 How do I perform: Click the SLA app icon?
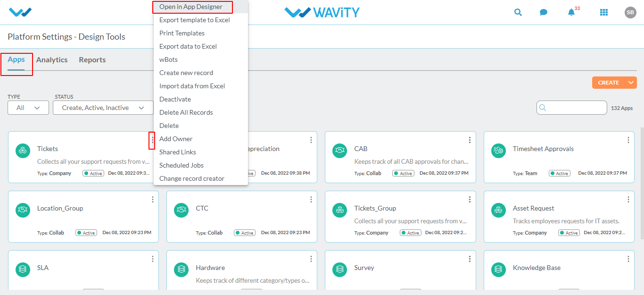click(x=23, y=270)
